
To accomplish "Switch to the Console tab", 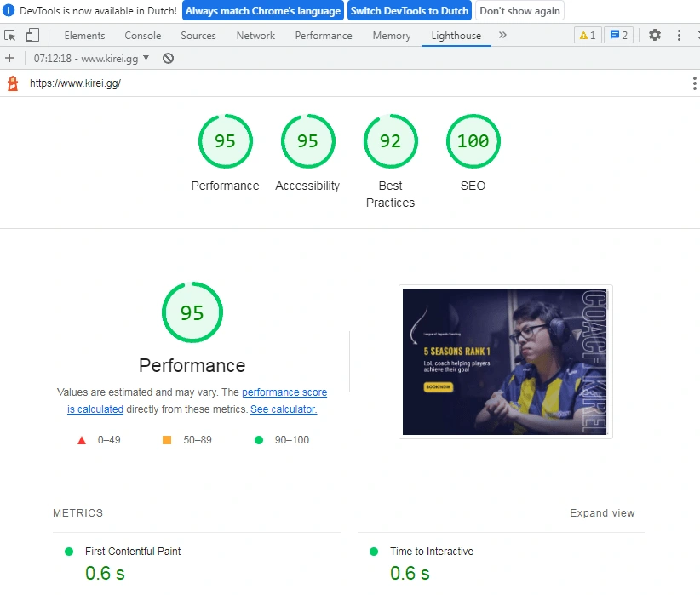I will (143, 36).
